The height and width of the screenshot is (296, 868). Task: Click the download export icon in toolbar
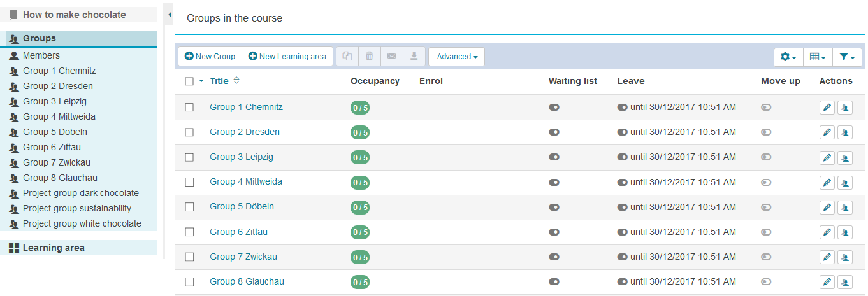(414, 57)
